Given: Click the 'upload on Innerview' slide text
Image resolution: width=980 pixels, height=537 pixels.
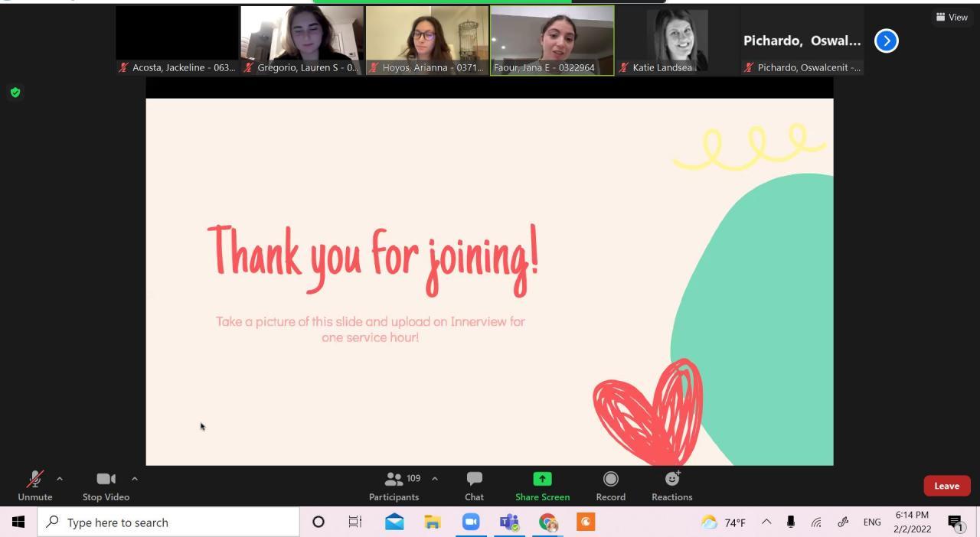Looking at the screenshot, I should tap(458, 321).
